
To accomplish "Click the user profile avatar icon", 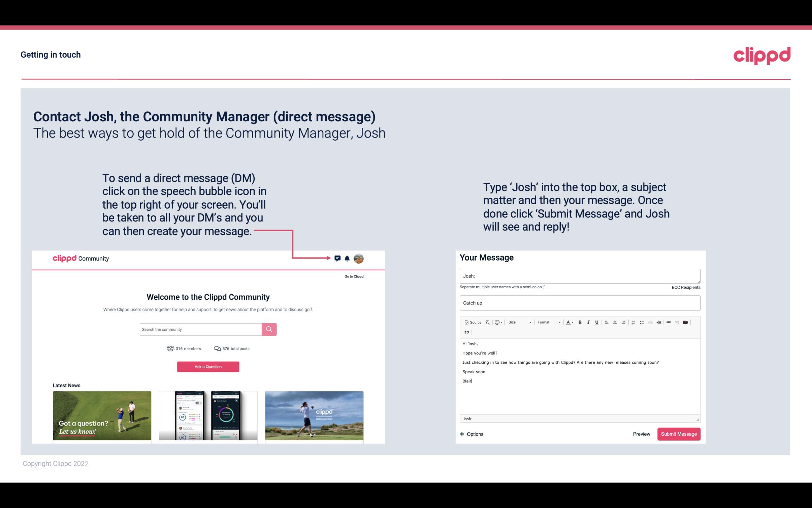I will tap(358, 259).
